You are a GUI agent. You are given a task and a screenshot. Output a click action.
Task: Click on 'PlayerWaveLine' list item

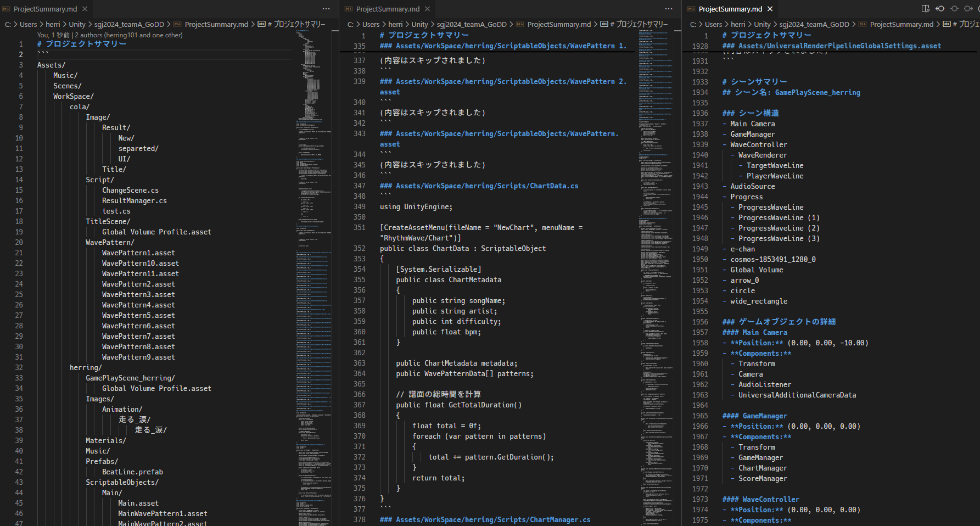click(775, 176)
